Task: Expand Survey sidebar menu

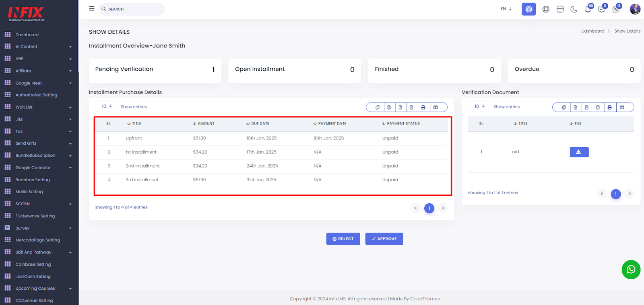Action: [39, 228]
